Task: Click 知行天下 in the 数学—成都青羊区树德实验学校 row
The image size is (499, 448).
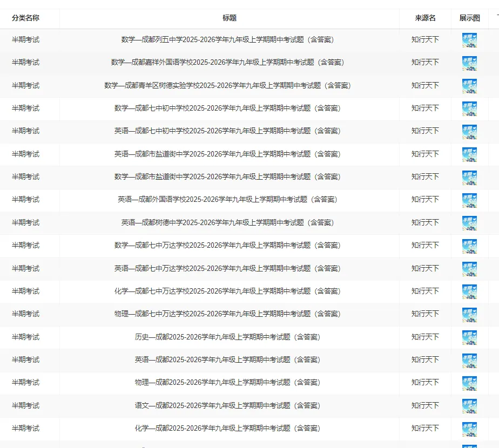Action: pyautogui.click(x=425, y=85)
